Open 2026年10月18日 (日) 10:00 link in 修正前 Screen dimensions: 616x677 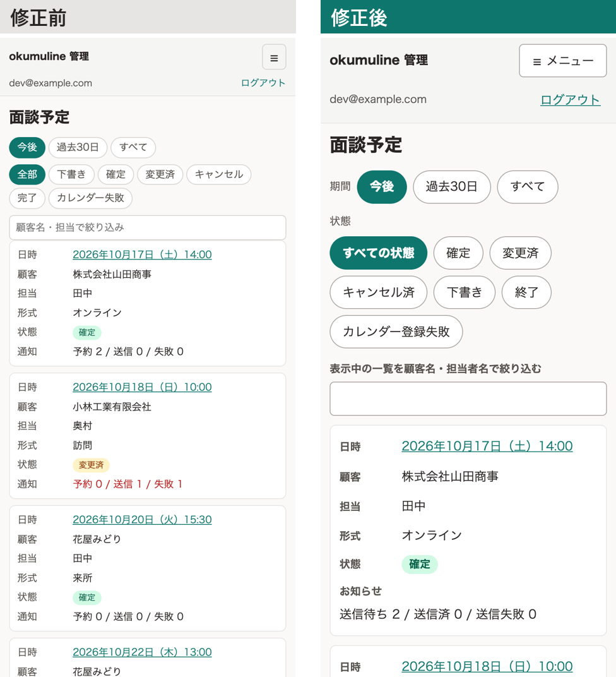[x=143, y=387]
